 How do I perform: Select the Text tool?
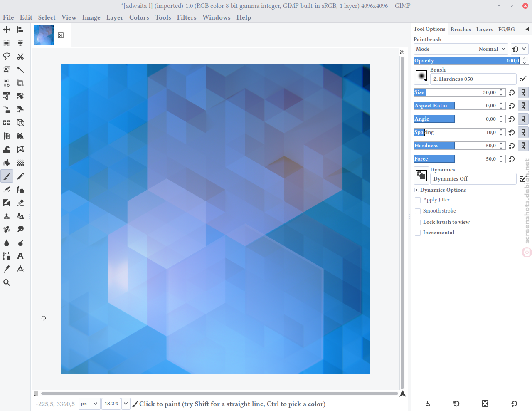[20, 256]
